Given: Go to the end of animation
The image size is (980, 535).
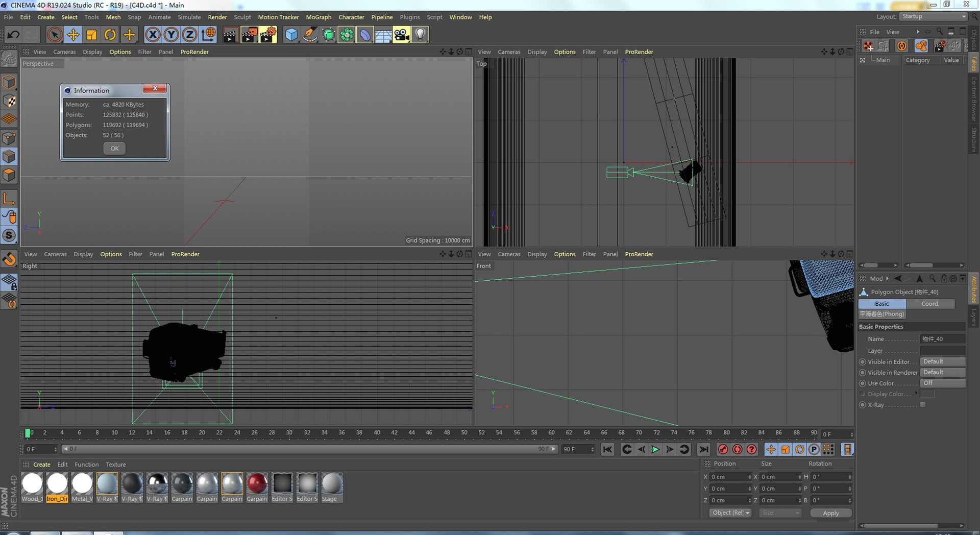Looking at the screenshot, I should tap(703, 449).
